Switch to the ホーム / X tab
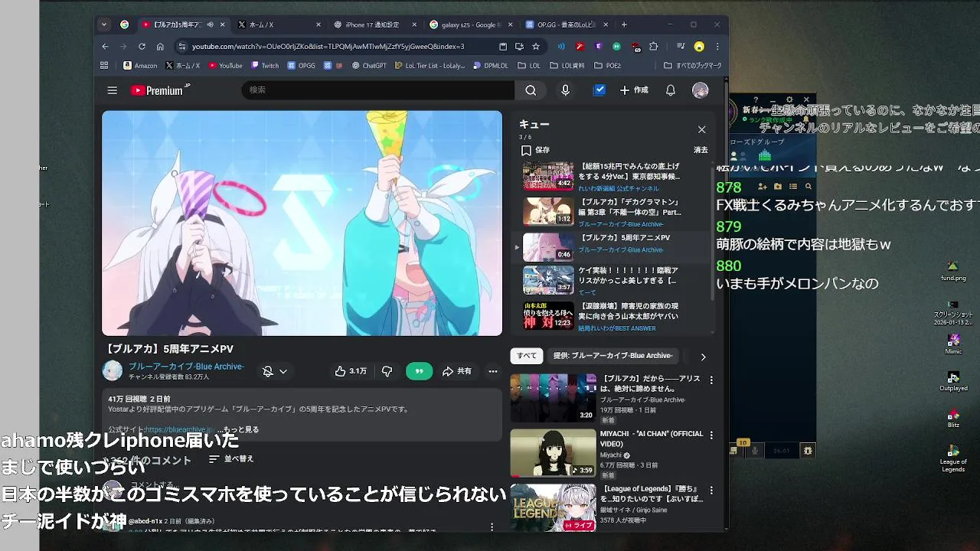This screenshot has width=980, height=551. tap(277, 24)
